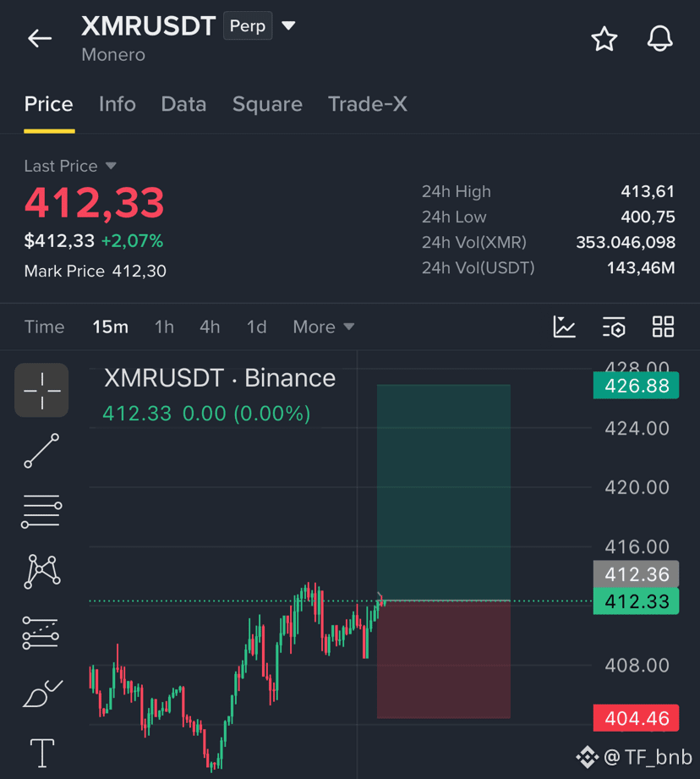This screenshot has width=700, height=779.
Task: Open chart indicators icon
Action: [x=565, y=326]
